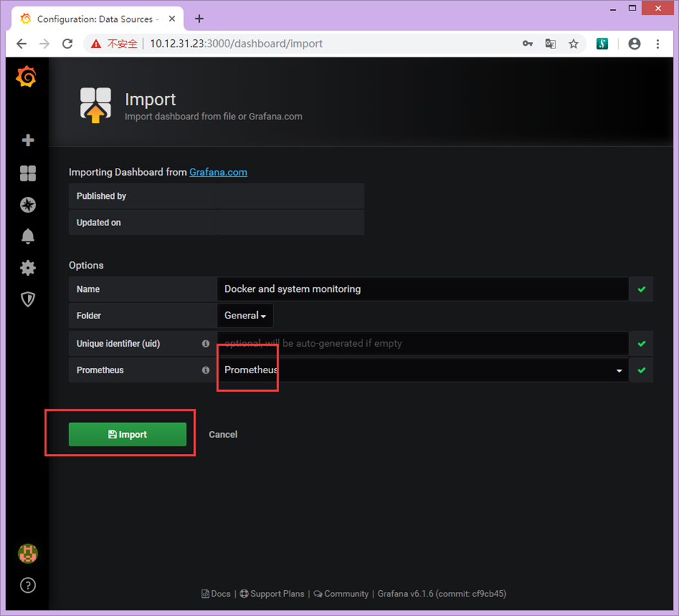679x616 pixels.
Task: Open the Chrome three-dot menu
Action: click(658, 44)
